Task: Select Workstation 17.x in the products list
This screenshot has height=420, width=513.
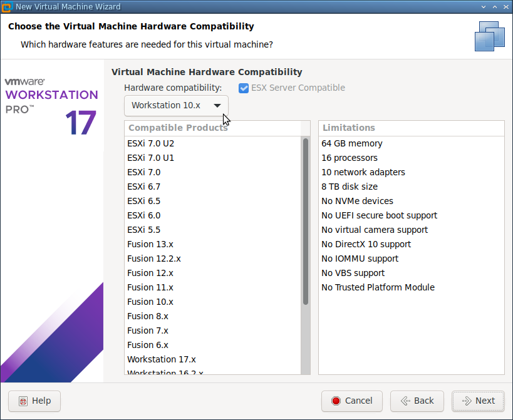Action: click(x=213, y=359)
